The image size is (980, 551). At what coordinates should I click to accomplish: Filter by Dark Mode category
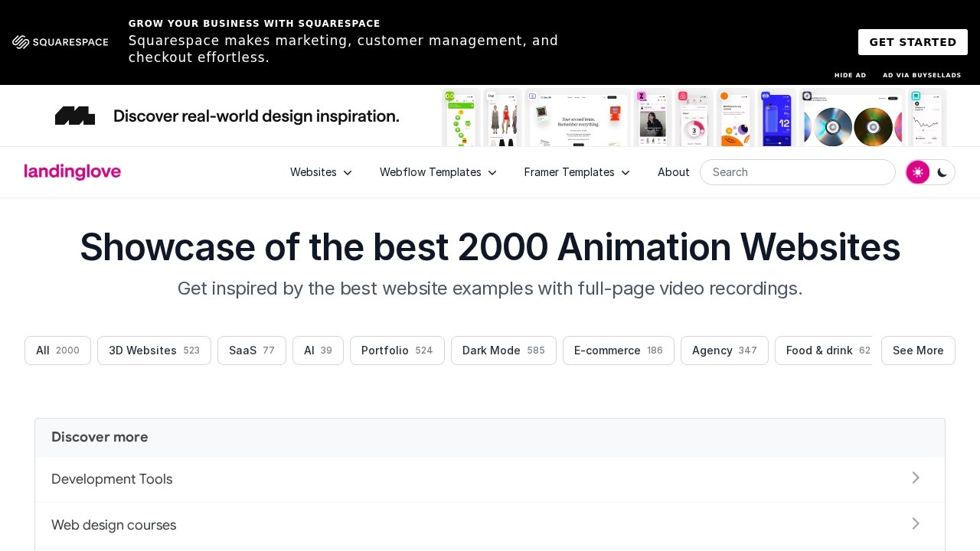503,350
